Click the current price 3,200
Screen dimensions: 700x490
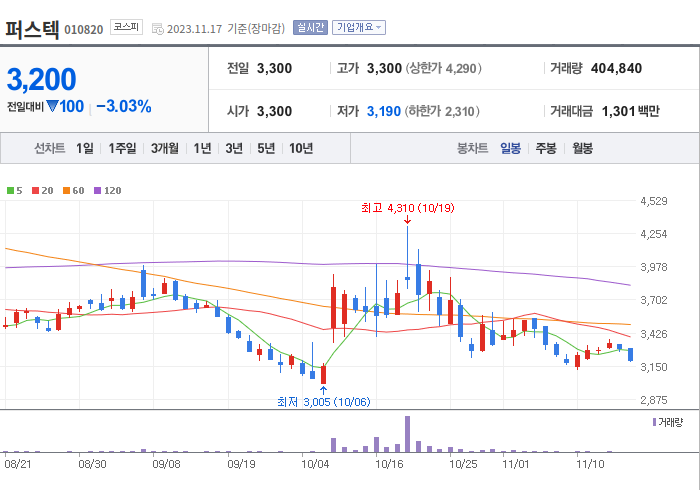click(42, 79)
